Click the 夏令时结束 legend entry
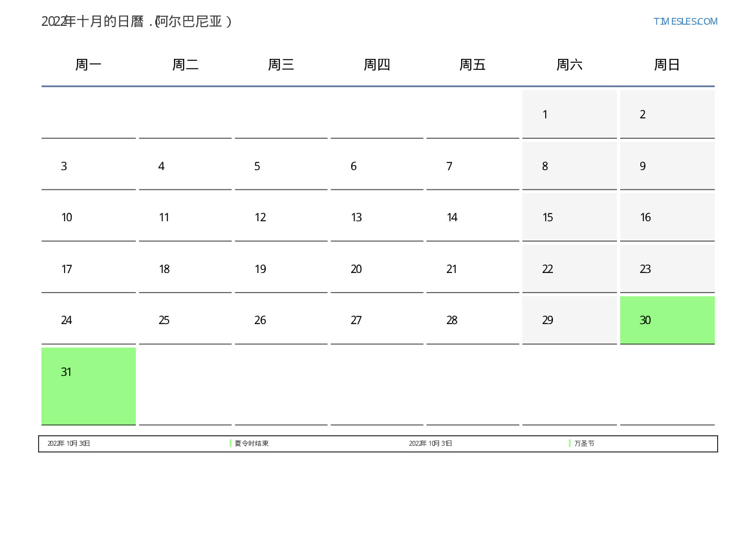The image size is (756, 535). click(x=252, y=444)
